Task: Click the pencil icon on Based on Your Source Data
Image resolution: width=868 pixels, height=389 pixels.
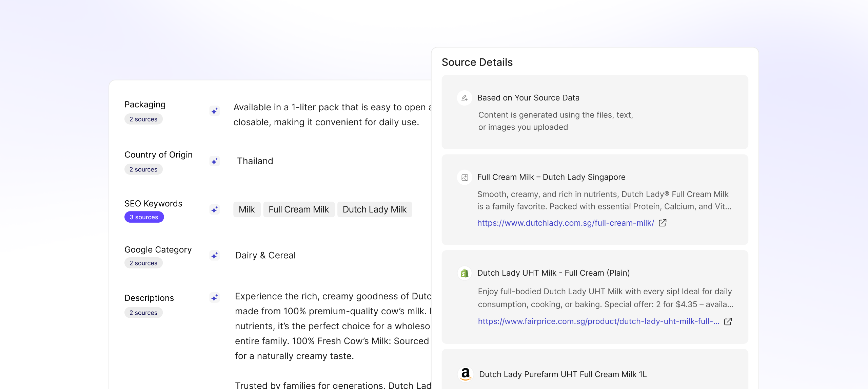Action: [x=465, y=98]
